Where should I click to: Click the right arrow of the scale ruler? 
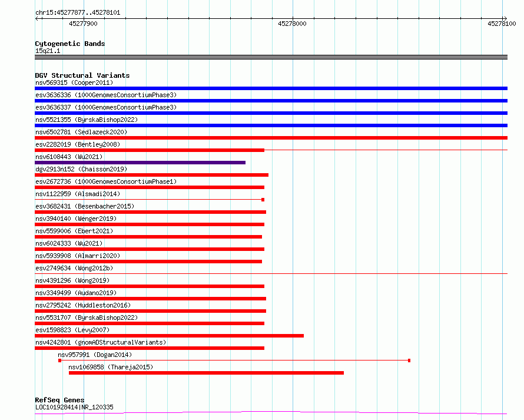[505, 18]
